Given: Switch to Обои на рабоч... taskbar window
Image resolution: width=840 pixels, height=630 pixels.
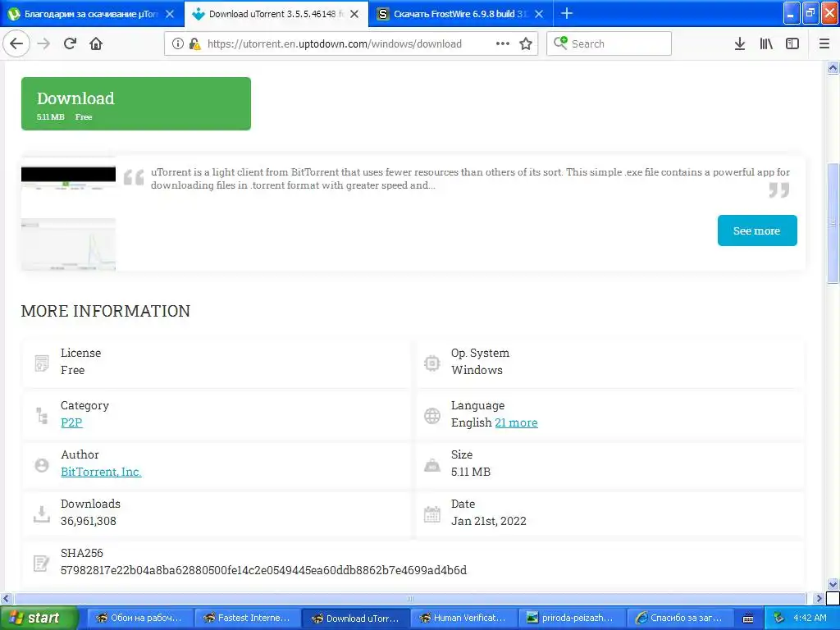Looking at the screenshot, I should point(139,619).
